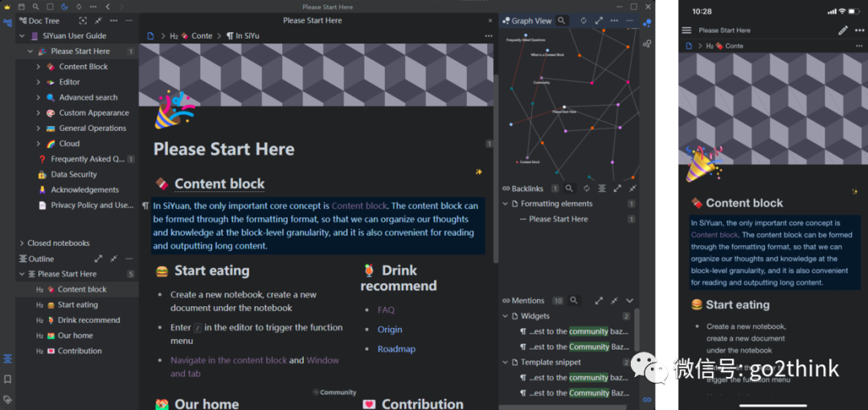Open the daily note calendar icon
Screen dimensions: 868x410
coord(22,6)
